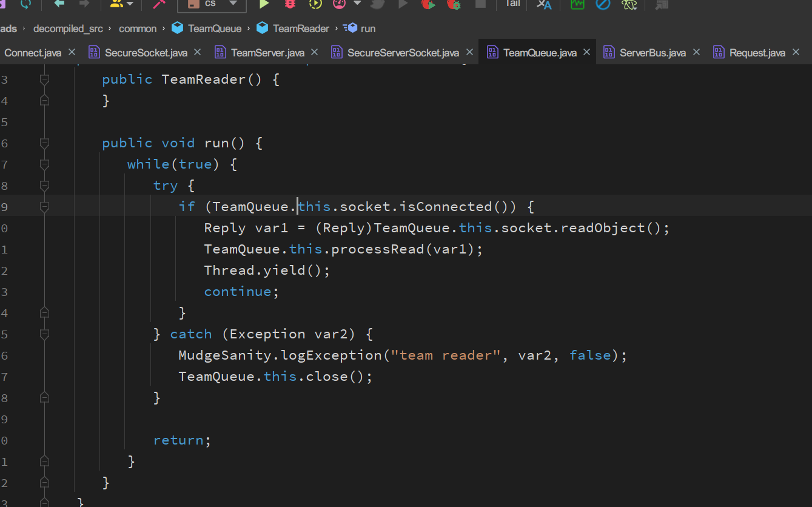This screenshot has width=812, height=507.
Task: Click 'Thread.yield();' statement
Action: [267, 270]
